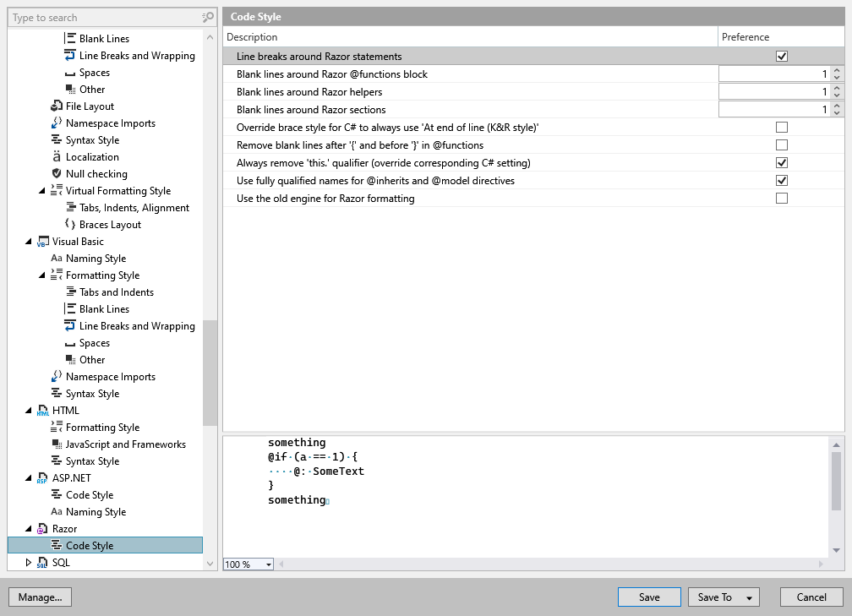Click the Virtual Formatting Style icon
This screenshot has width=852, height=616.
(57, 190)
